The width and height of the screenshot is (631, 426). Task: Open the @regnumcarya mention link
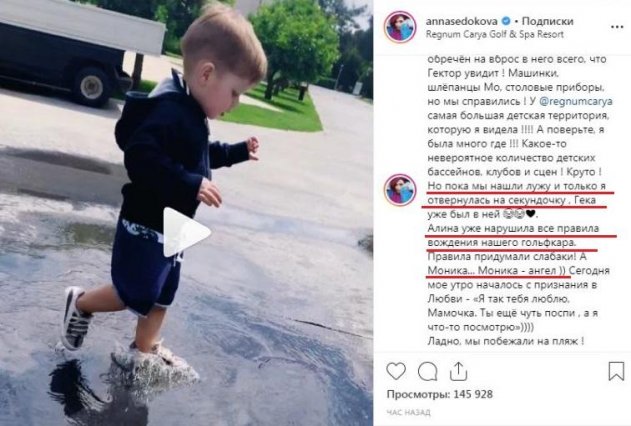pyautogui.click(x=575, y=101)
